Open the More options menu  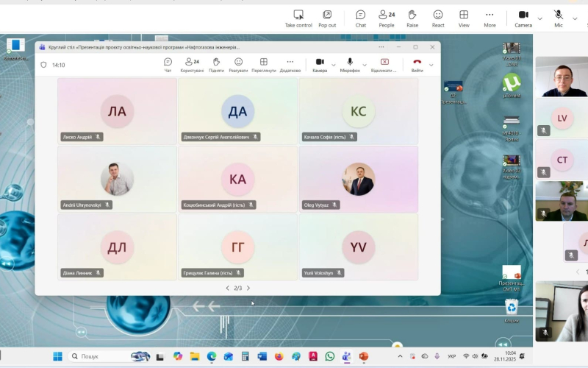pos(490,18)
